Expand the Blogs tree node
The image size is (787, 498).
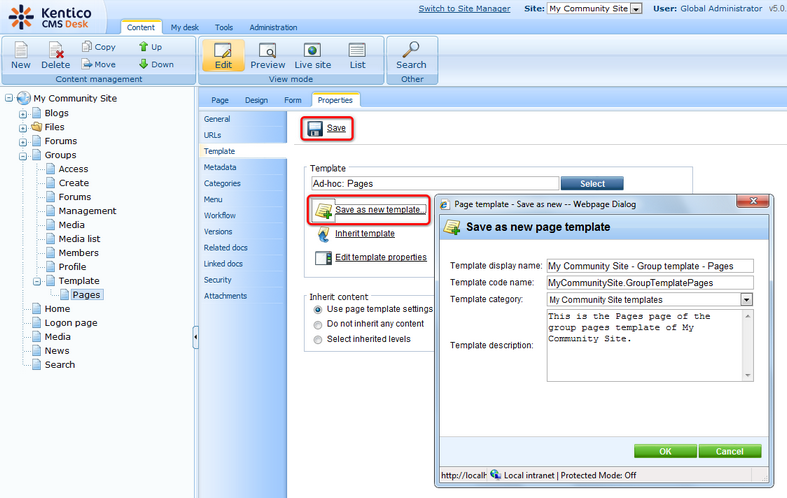[x=23, y=114]
